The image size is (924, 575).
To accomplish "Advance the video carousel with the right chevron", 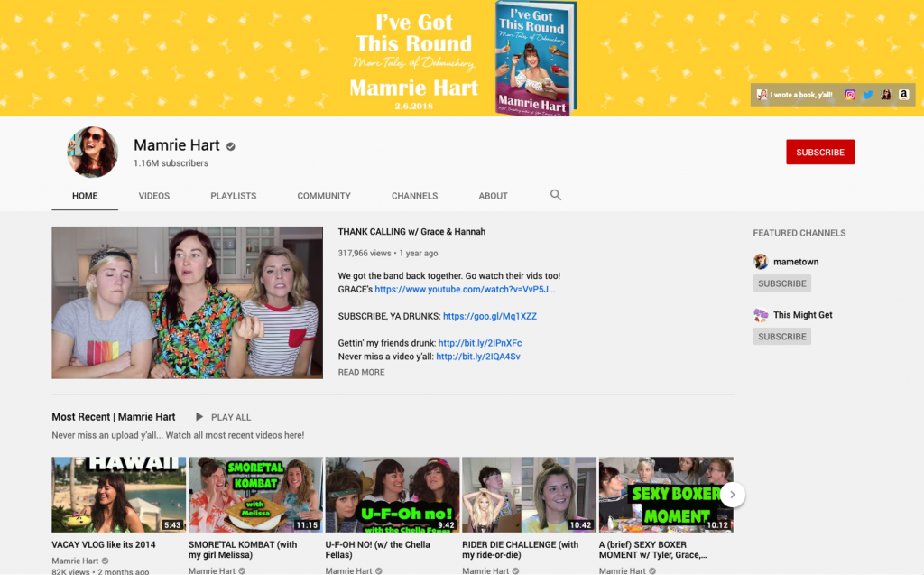I will pos(733,495).
